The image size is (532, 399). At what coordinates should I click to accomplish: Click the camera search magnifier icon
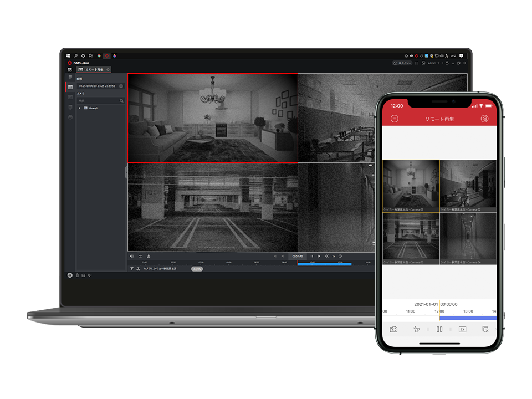pos(121,101)
